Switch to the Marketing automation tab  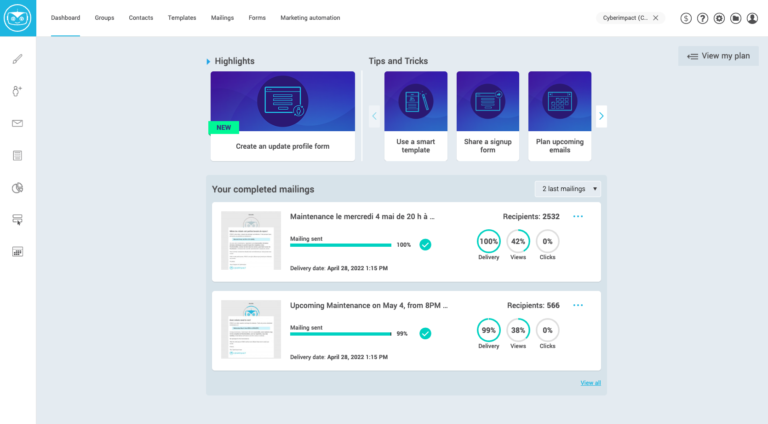310,18
